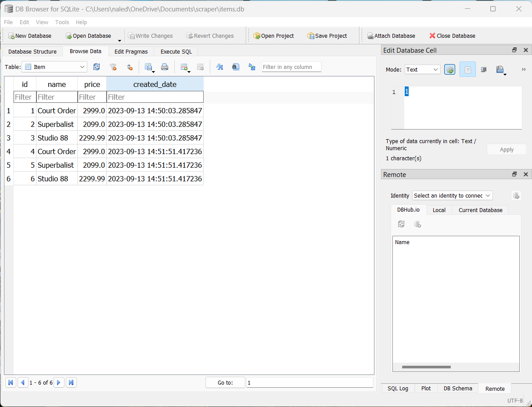The height and width of the screenshot is (407, 532).
Task: Toggle the word wrap page icon in cell editor
Action: 467,69
